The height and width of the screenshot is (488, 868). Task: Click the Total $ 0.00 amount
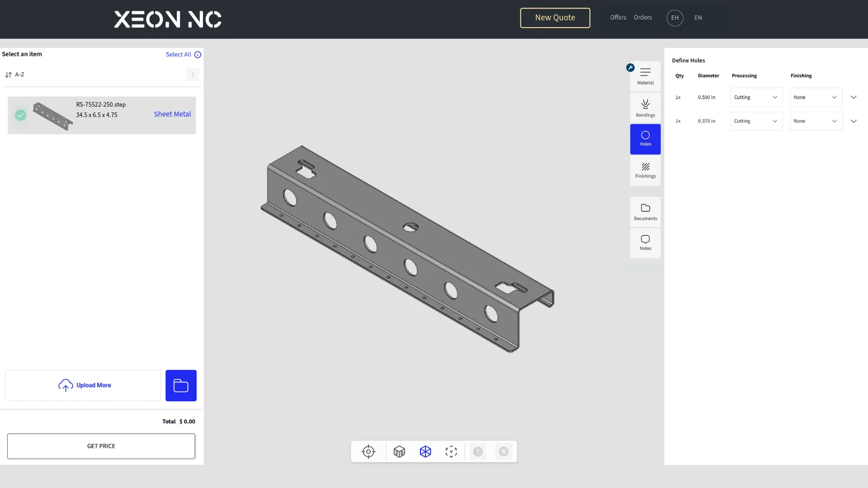tap(178, 421)
